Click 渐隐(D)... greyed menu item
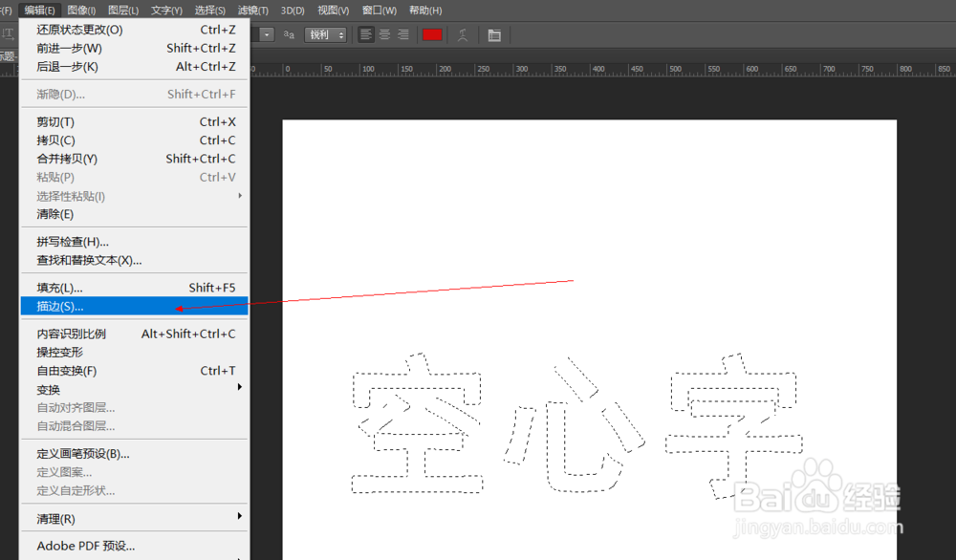This screenshot has width=956, height=560. click(134, 95)
